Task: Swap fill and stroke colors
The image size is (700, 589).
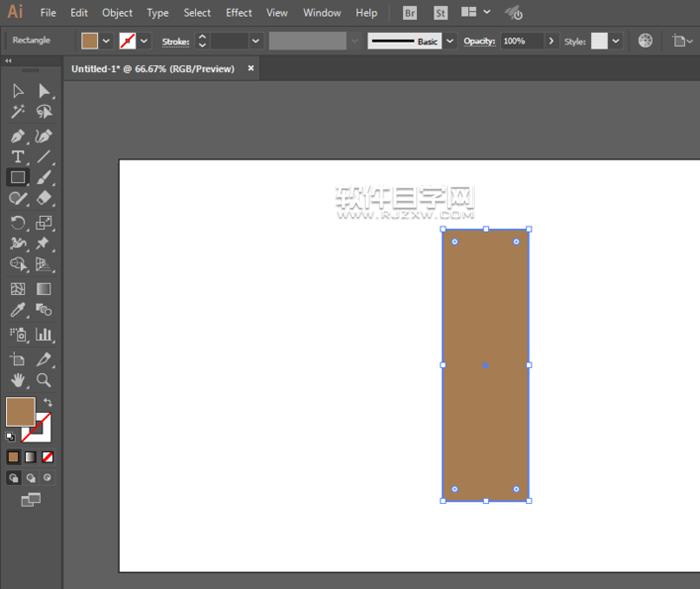Action: pos(47,402)
